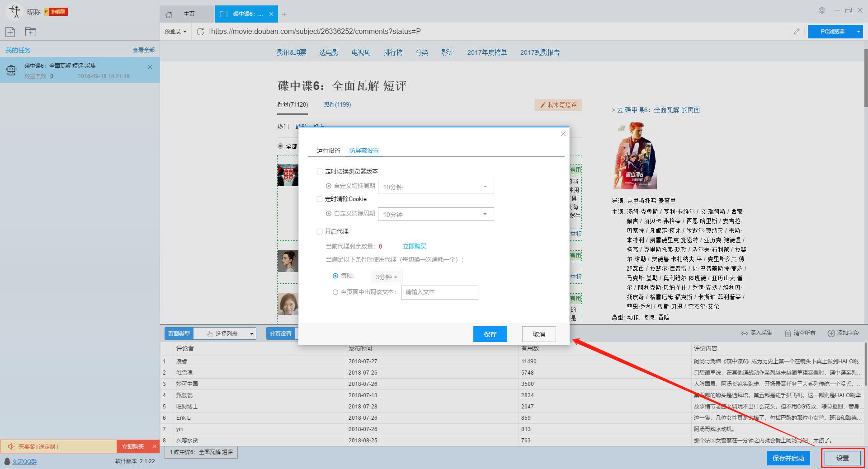Expand the PC浏览器 dropdown arrow
Screen dimensions: 868x469
858,32
